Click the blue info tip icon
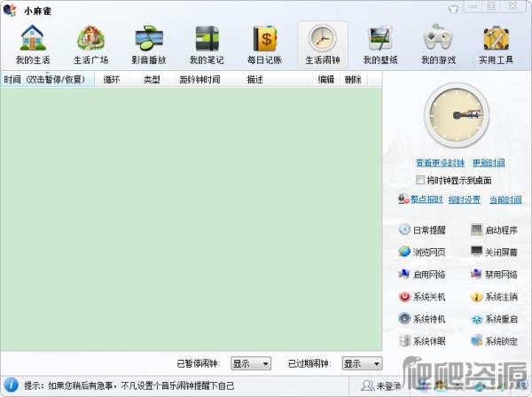 [12, 385]
